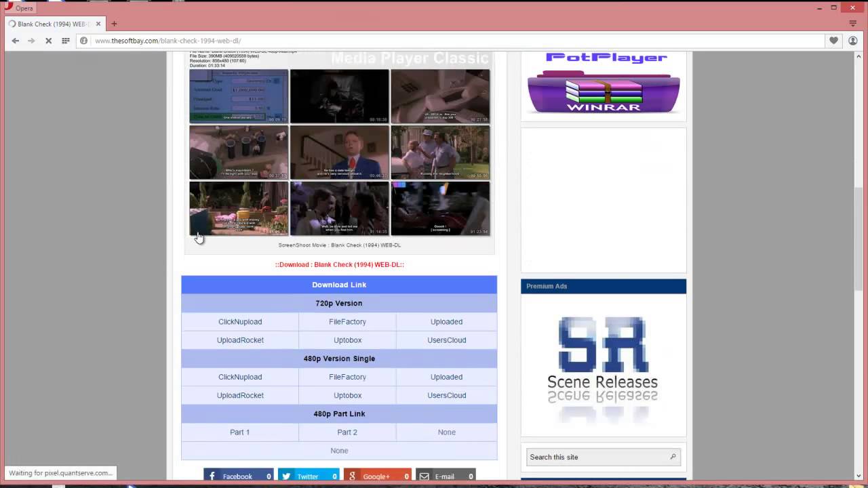This screenshot has width=868, height=488.
Task: Click the search magnifier icon in site search
Action: point(673,457)
